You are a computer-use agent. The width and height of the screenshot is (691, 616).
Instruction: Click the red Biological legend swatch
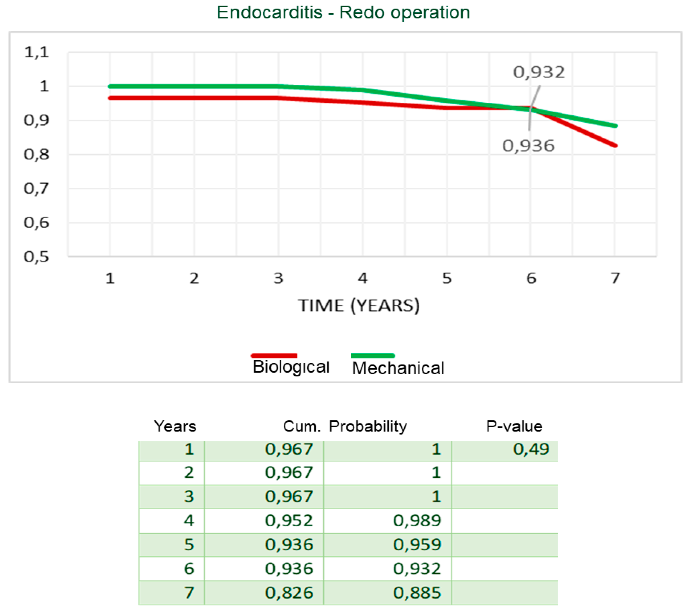pyautogui.click(x=274, y=355)
